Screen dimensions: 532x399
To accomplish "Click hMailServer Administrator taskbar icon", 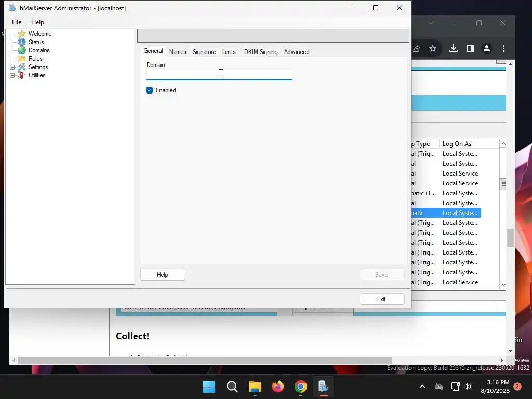I will [323, 387].
